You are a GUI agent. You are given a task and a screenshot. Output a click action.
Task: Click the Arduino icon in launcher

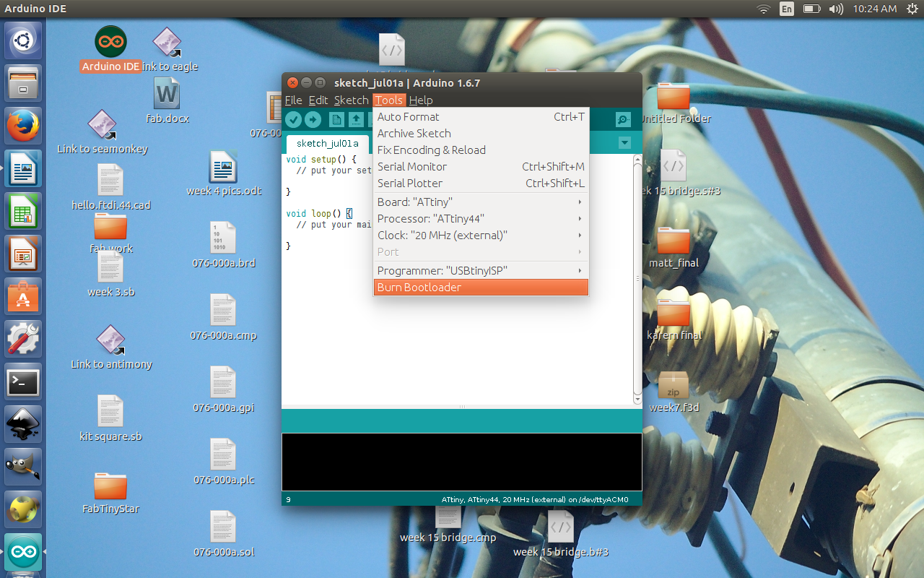(x=23, y=553)
